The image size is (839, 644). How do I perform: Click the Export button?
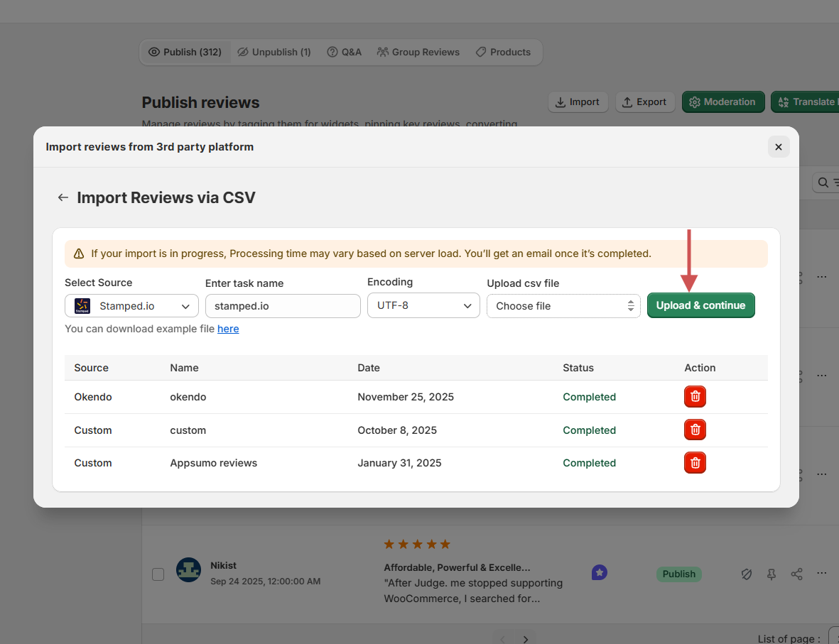[x=644, y=102]
